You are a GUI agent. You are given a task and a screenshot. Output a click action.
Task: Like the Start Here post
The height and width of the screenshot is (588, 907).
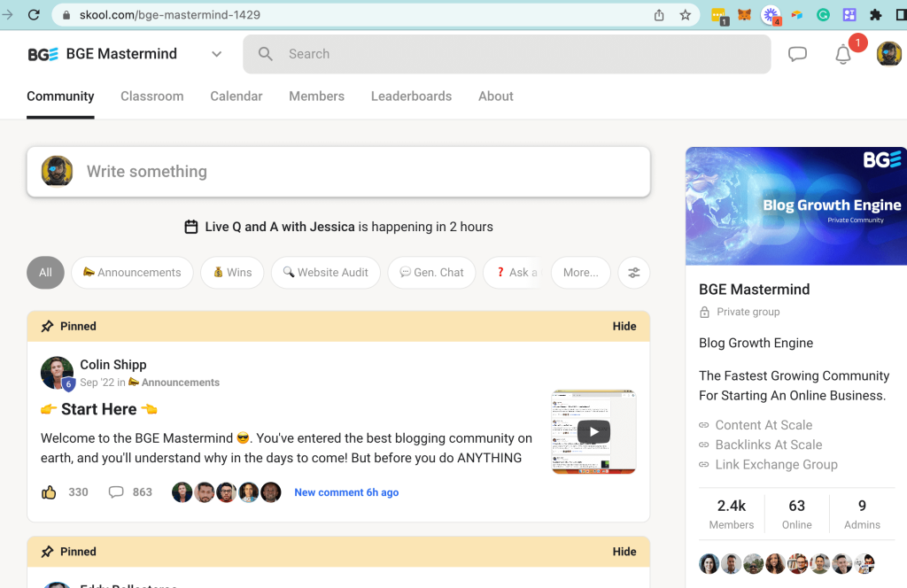49,492
